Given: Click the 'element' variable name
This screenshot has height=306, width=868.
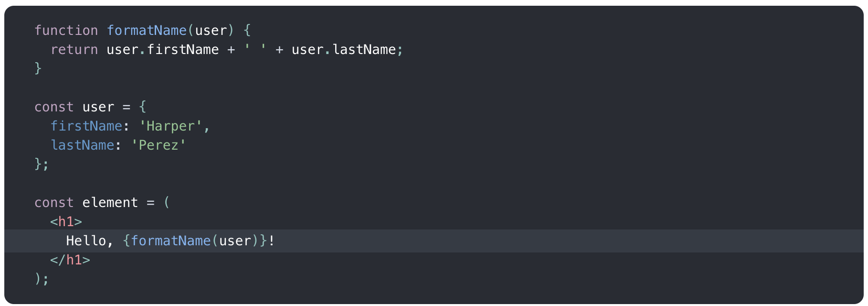Looking at the screenshot, I should pyautogui.click(x=110, y=203).
